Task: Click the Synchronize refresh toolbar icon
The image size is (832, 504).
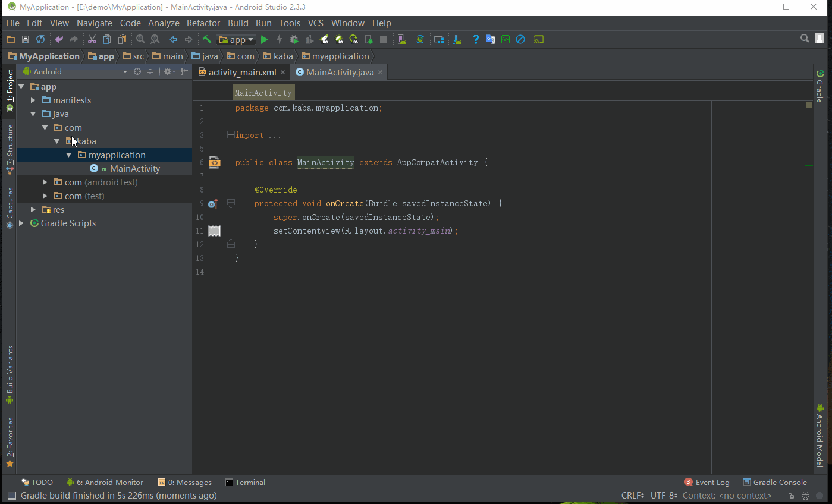Action: click(40, 39)
